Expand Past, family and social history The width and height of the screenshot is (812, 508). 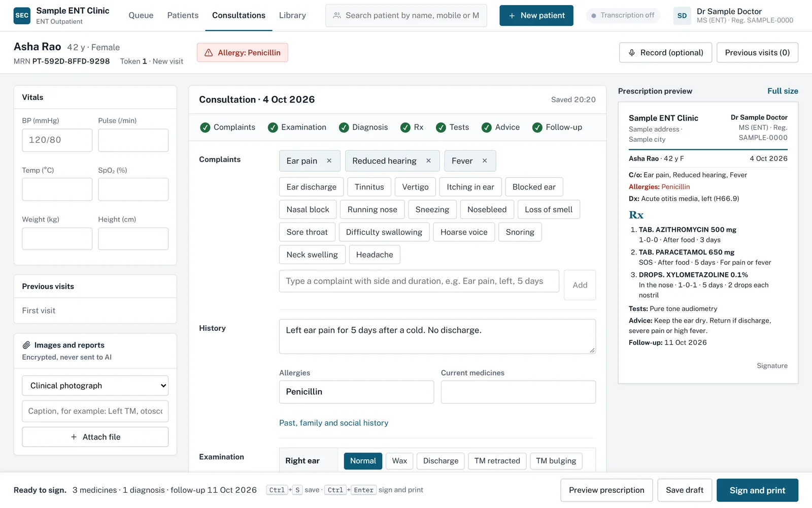coord(333,423)
